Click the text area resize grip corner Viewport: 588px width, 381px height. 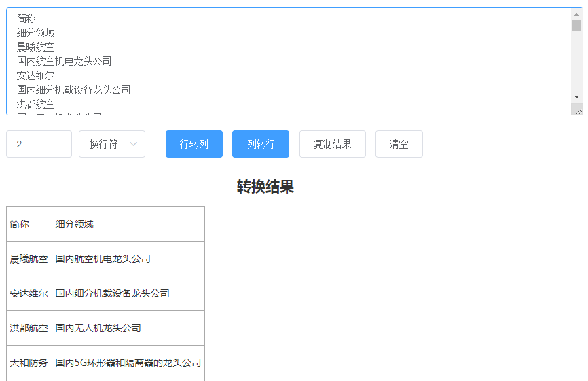[x=578, y=110]
